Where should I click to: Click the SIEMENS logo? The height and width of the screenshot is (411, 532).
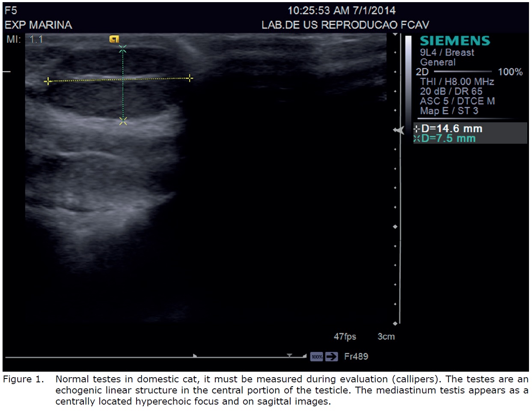point(455,41)
